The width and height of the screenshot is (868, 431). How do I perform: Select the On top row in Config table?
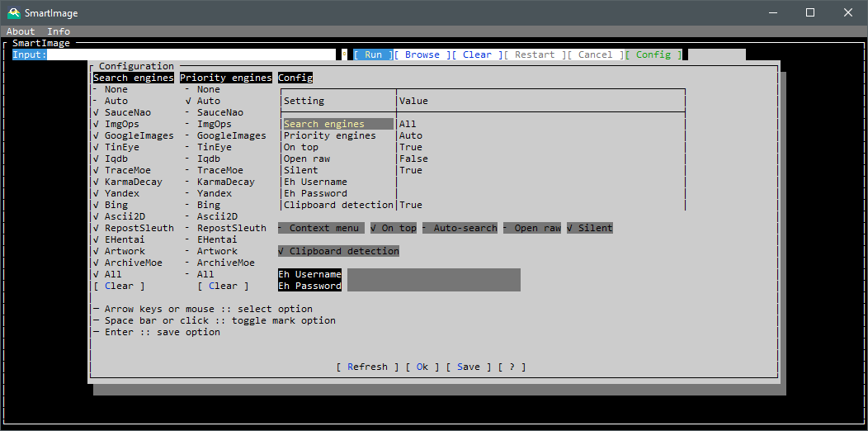(484, 147)
